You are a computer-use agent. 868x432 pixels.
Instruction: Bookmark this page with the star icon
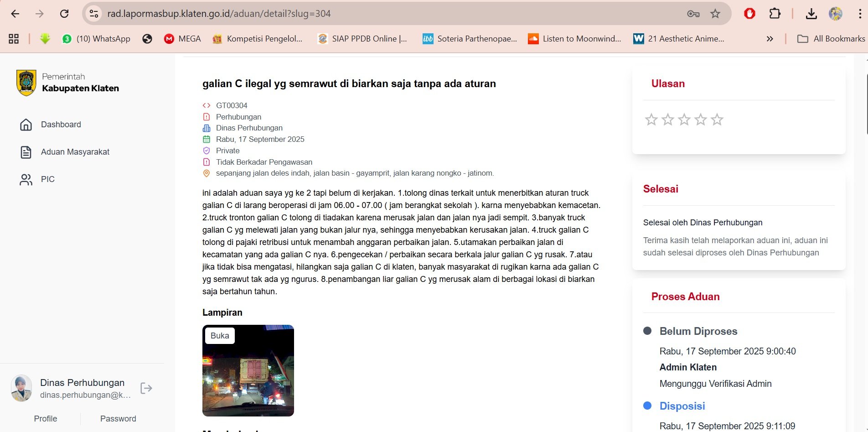pos(715,14)
